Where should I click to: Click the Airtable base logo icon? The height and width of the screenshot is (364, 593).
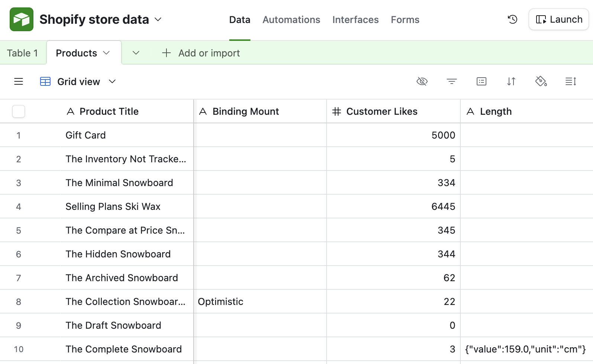[x=22, y=19]
